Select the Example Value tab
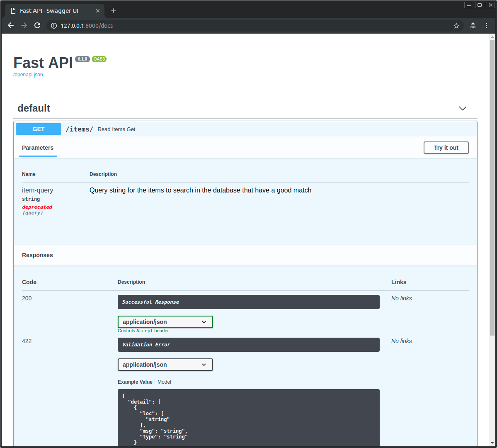 pyautogui.click(x=135, y=382)
